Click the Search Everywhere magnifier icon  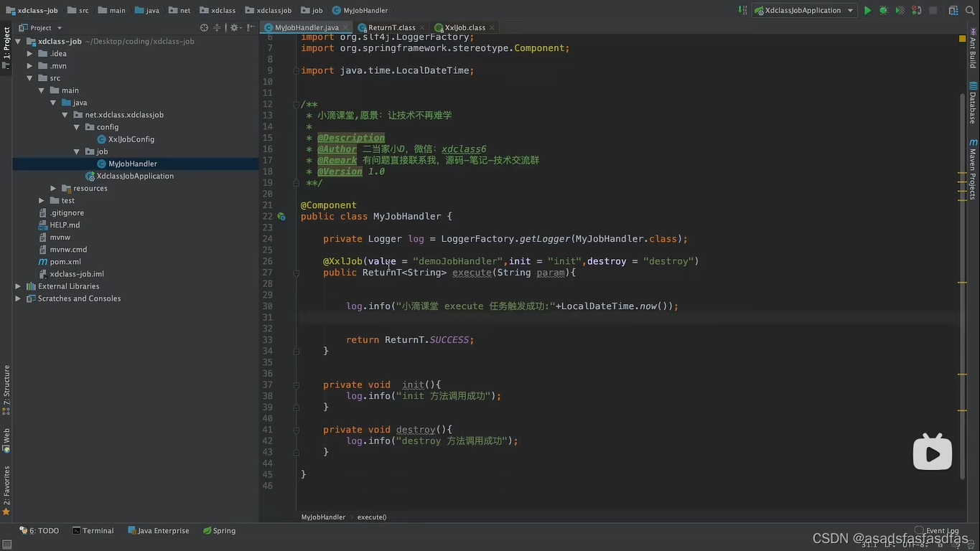coord(970,11)
